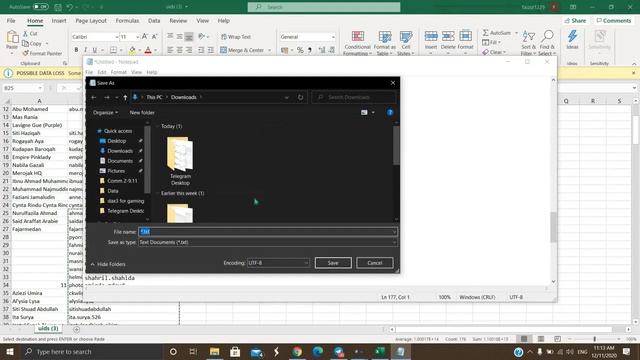640x360 pixels.
Task: Click the Paste icon in Excel ribbon
Action: (x=12, y=38)
